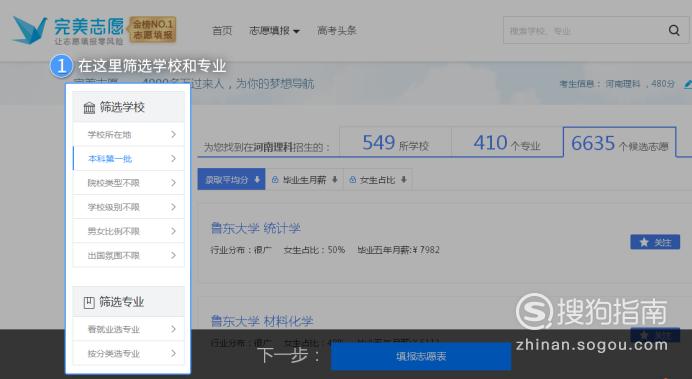
Task: Click the edit pencil icon beside 考生信息
Action: click(x=688, y=84)
